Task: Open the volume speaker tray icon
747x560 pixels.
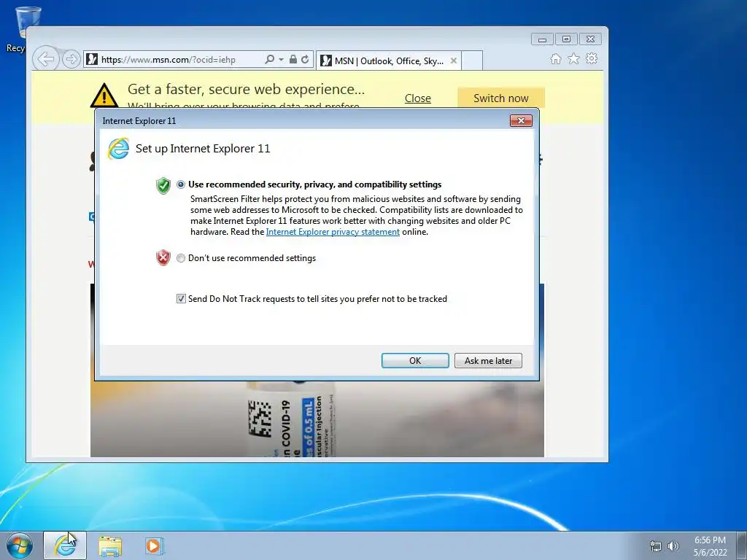Action: [673, 546]
